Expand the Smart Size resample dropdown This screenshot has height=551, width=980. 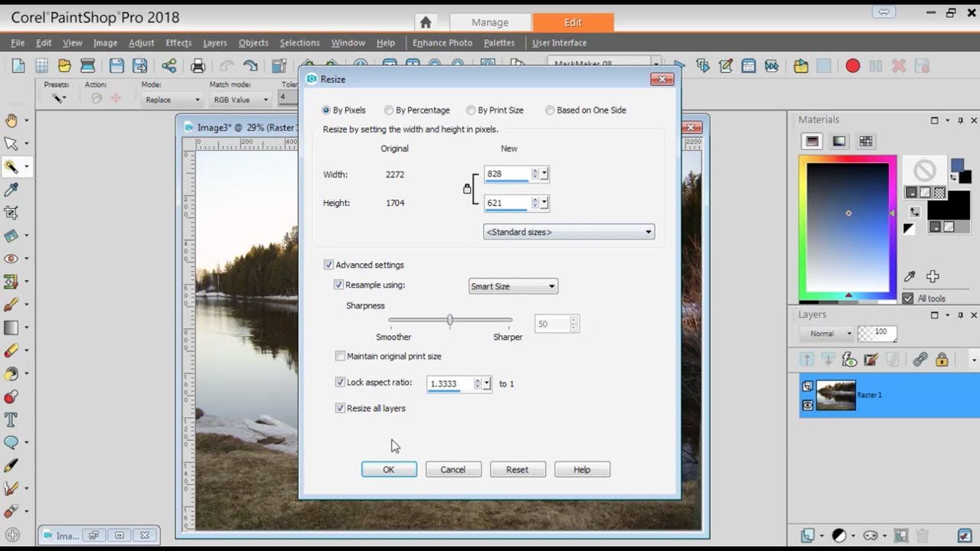513,286
